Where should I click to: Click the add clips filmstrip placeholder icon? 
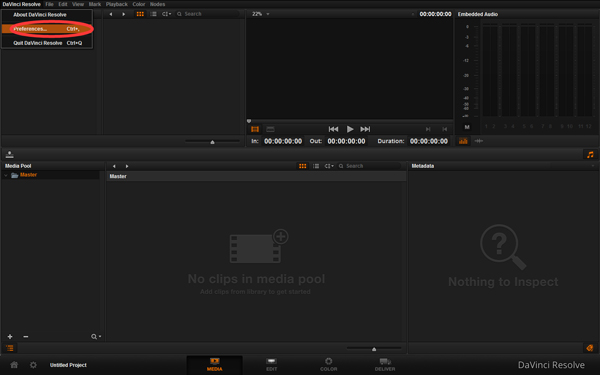coord(259,246)
